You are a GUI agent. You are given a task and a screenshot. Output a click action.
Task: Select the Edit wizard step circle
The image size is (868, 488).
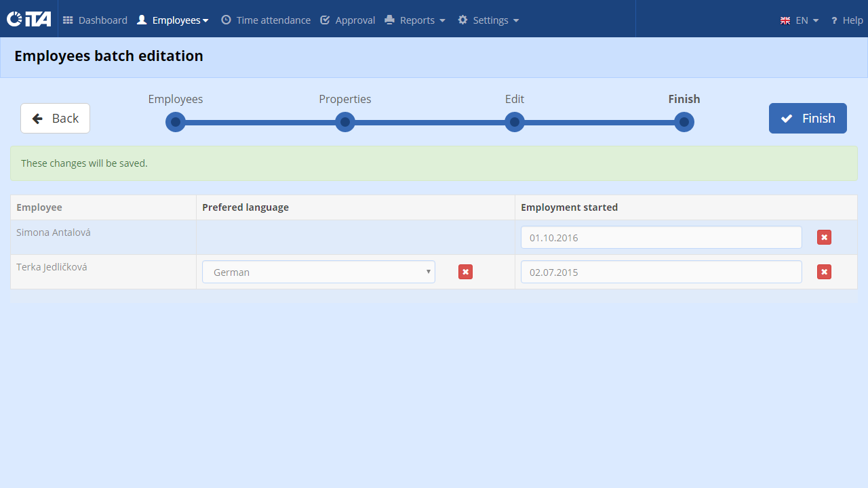pos(515,122)
